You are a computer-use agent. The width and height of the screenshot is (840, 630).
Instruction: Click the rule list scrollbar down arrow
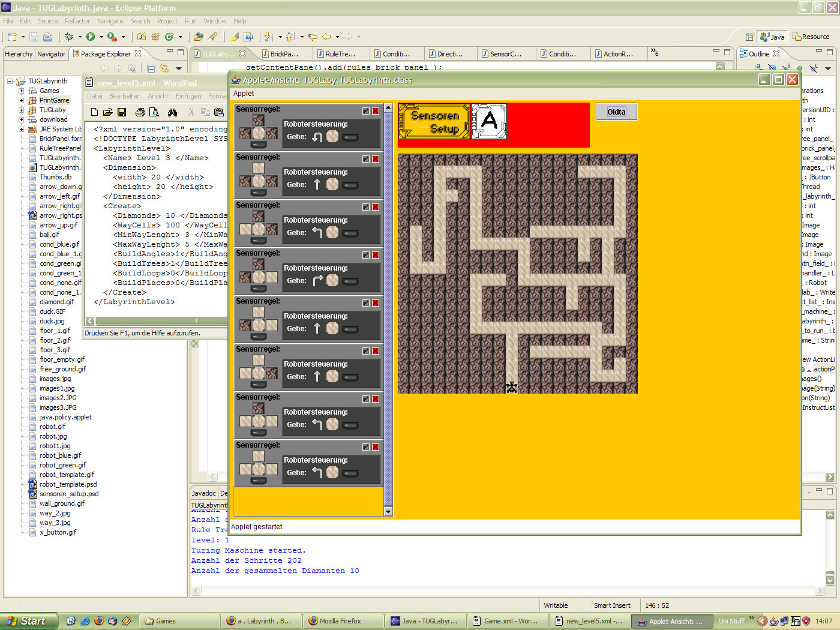point(388,512)
